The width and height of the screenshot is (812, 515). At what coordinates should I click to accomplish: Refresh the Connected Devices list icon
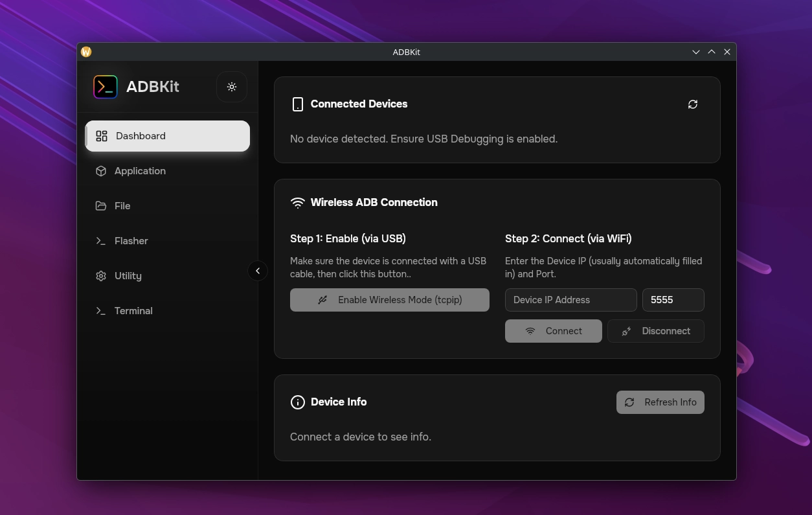click(x=693, y=104)
